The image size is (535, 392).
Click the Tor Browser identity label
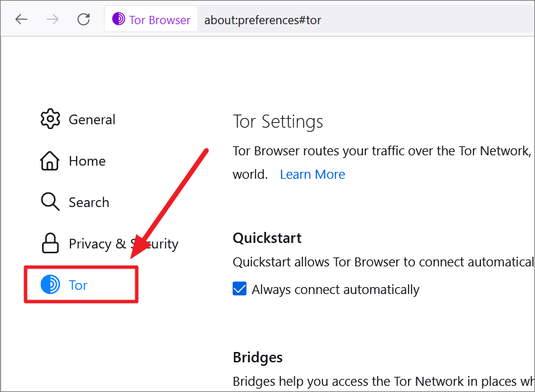coord(159,20)
